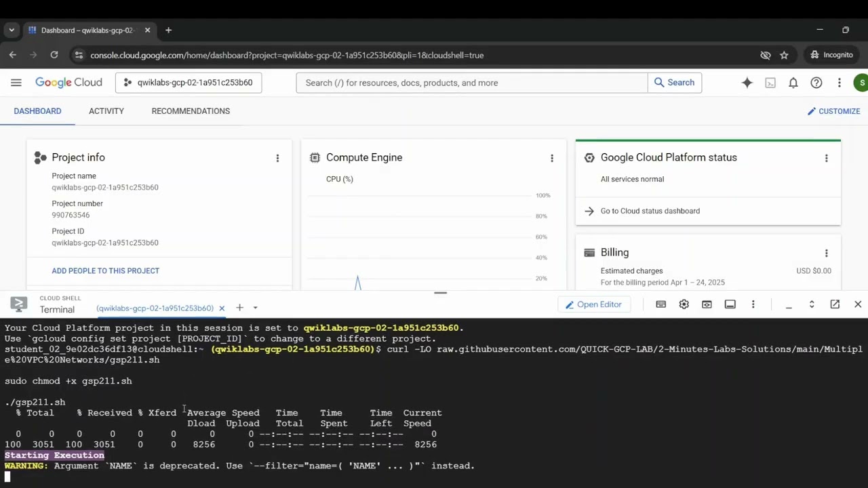This screenshot has width=868, height=488.
Task: Open Billing card options menu
Action: point(826,253)
